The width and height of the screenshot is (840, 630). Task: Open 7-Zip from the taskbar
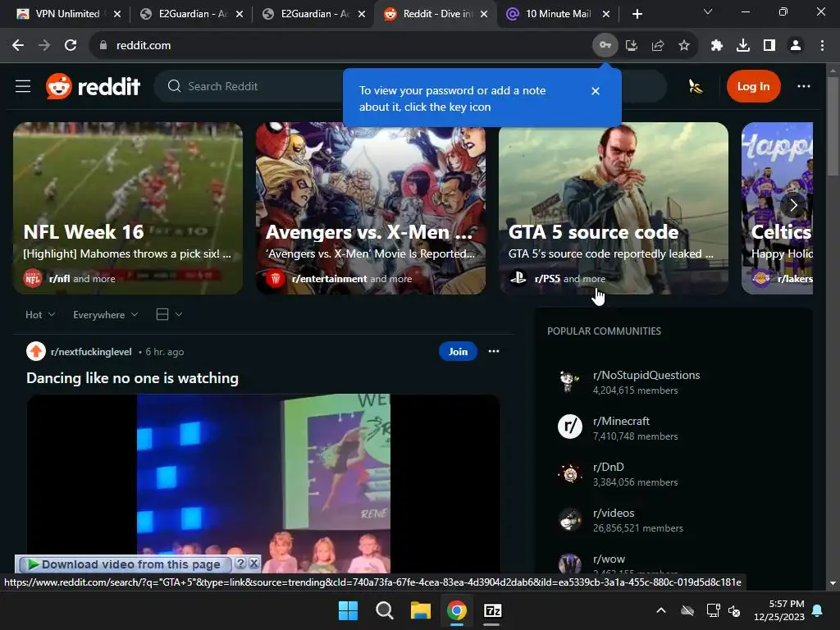click(x=492, y=610)
